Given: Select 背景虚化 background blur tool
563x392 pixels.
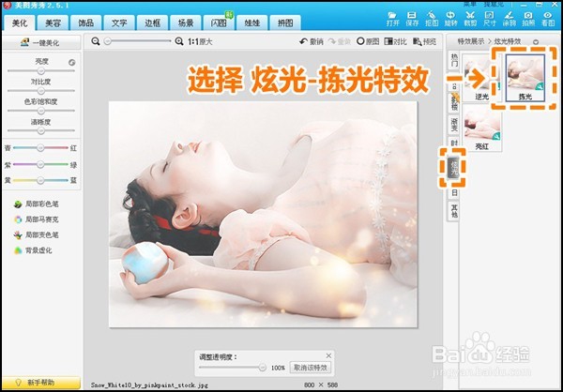Looking at the screenshot, I should click(x=33, y=250).
